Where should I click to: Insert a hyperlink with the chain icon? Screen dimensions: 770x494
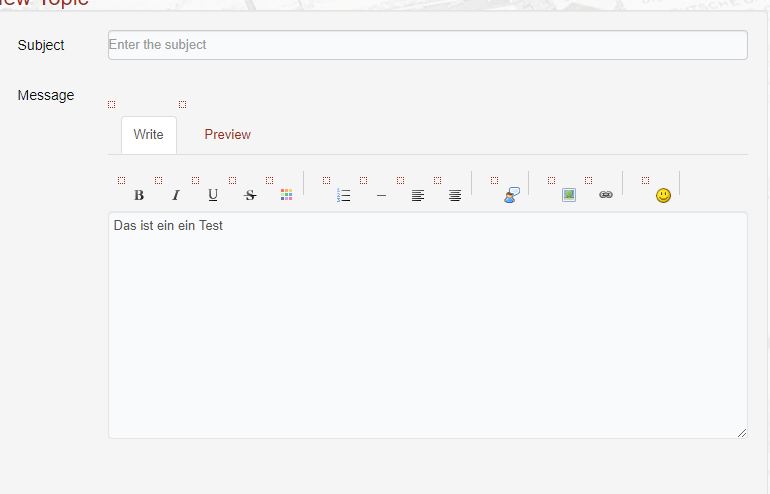(x=605, y=196)
